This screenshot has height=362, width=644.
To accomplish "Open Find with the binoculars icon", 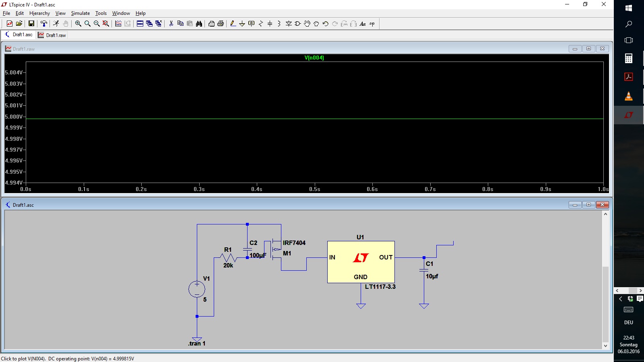I will tap(199, 24).
